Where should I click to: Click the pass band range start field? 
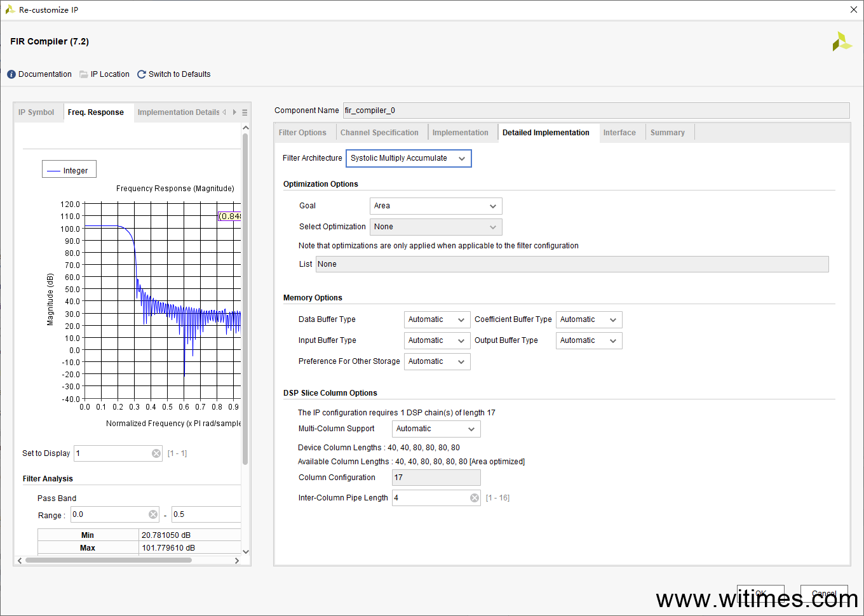(x=114, y=514)
